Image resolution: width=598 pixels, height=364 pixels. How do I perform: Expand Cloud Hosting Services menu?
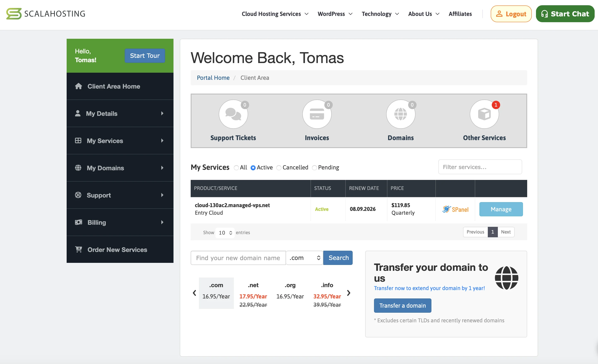coord(275,14)
